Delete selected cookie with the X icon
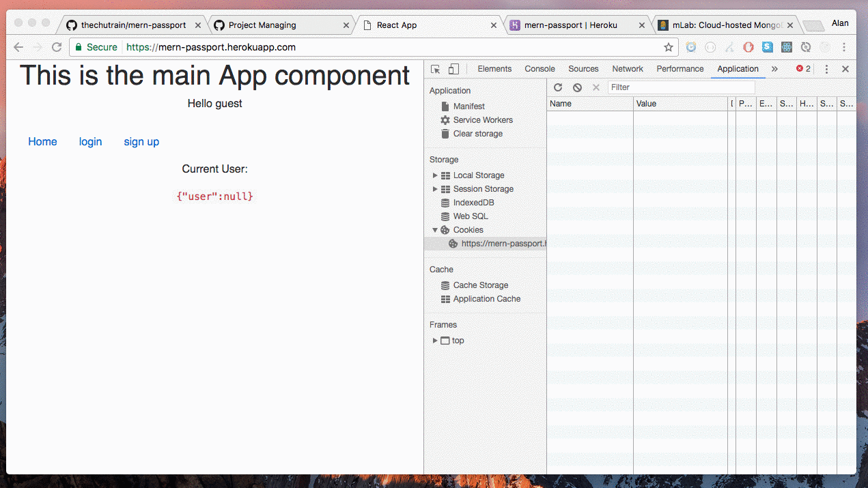The height and width of the screenshot is (488, 868). tap(596, 87)
